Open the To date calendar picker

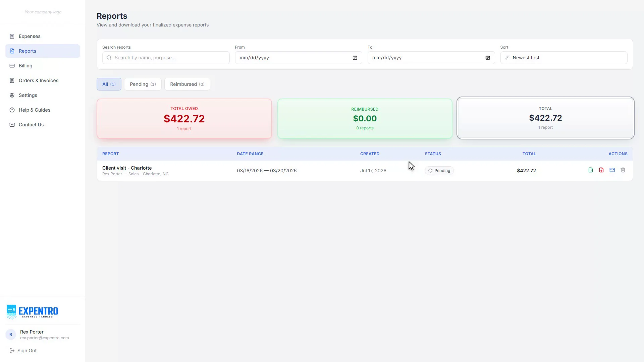pyautogui.click(x=488, y=58)
